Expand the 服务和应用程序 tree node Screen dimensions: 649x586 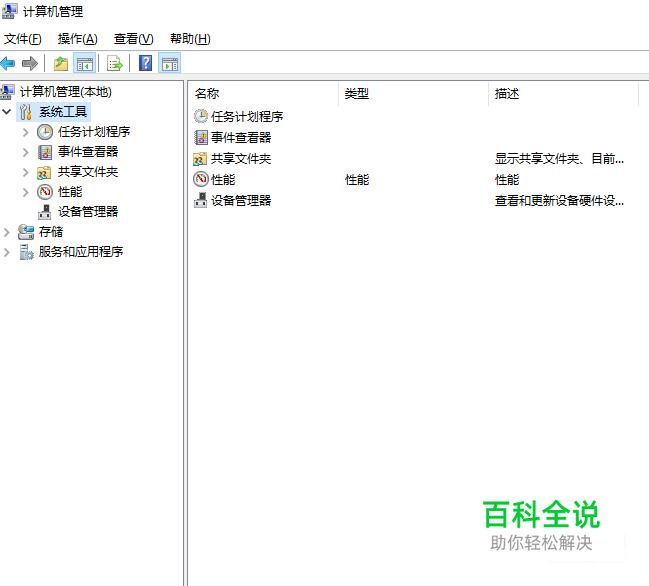click(6, 252)
